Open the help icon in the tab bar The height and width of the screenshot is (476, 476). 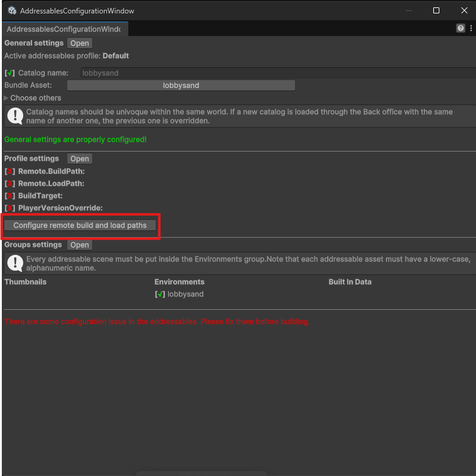pos(461,28)
